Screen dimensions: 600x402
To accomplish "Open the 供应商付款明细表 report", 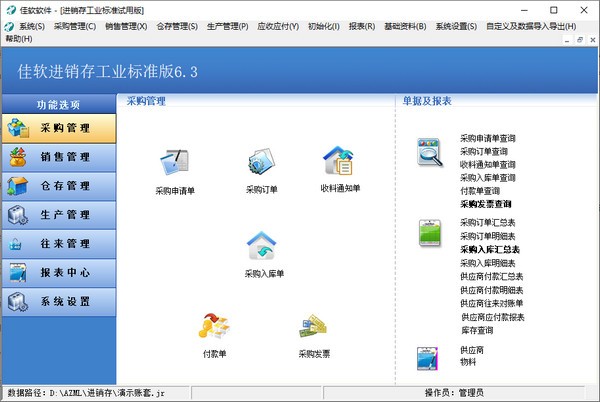I will [x=491, y=290].
